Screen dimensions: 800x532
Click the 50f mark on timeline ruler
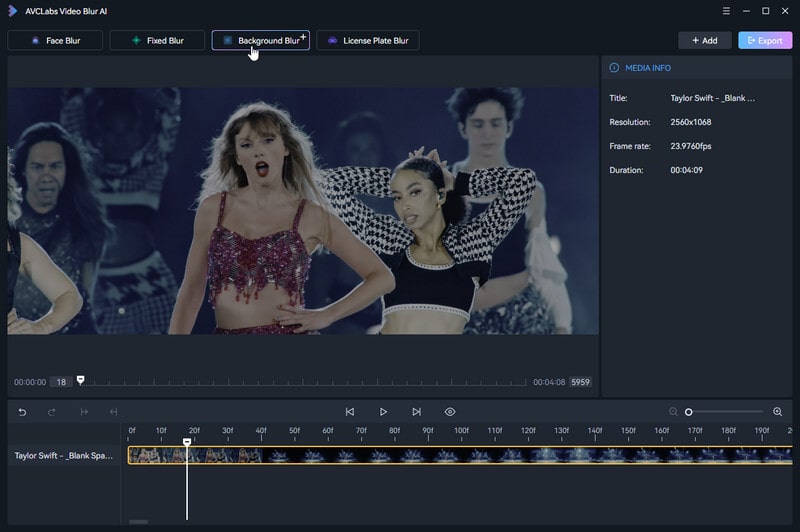click(294, 431)
